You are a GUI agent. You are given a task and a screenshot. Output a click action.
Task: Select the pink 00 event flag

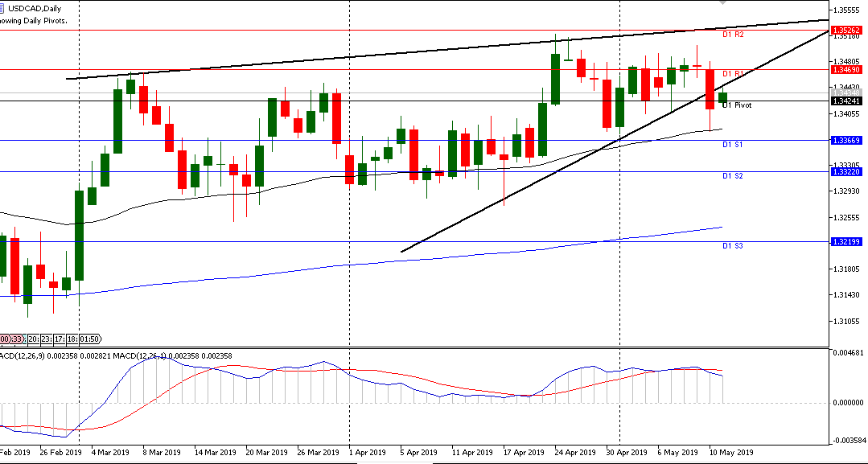pos(5,339)
